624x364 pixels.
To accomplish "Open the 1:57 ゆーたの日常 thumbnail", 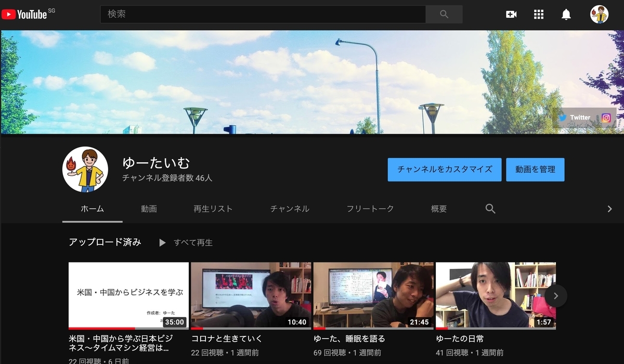I will tap(496, 295).
